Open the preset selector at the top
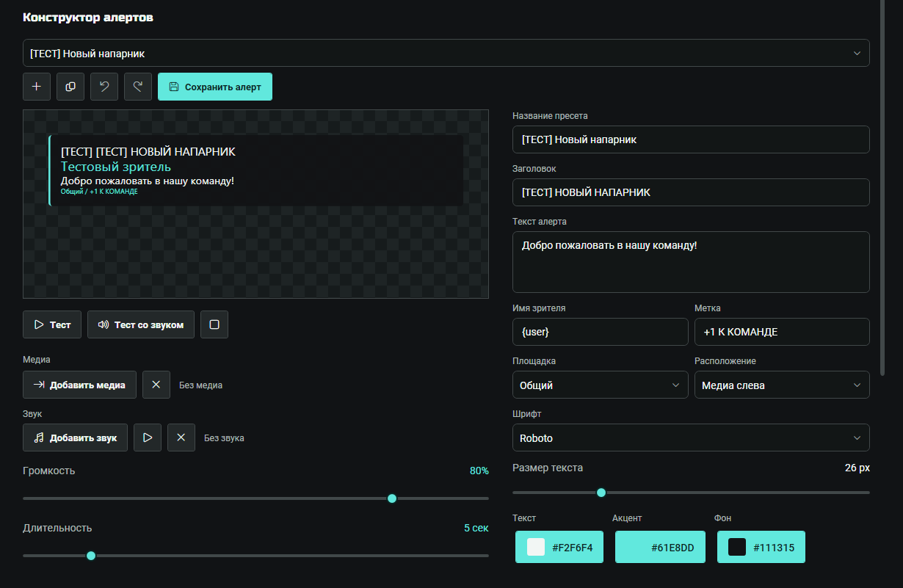Image resolution: width=903 pixels, height=588 pixels. [446, 53]
